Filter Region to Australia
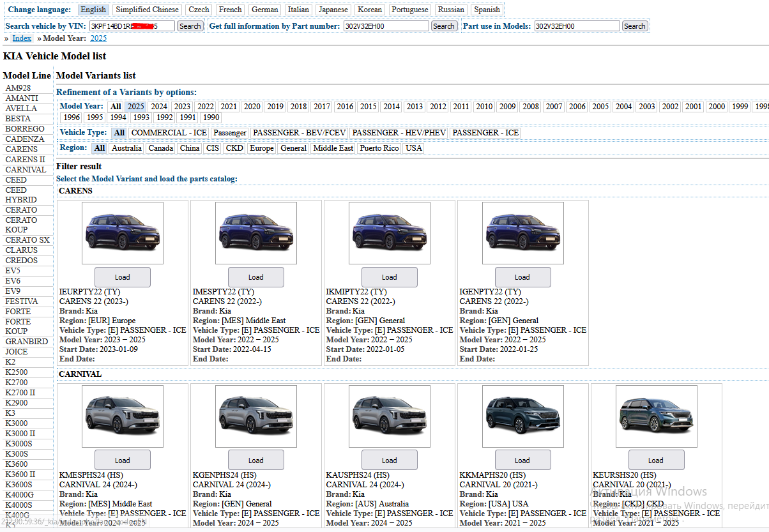Screen dimensions: 769x532 point(126,148)
